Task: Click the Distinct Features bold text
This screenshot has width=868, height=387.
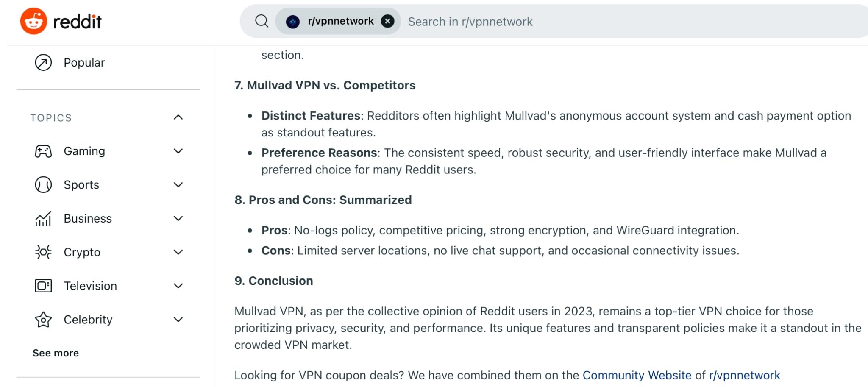Action: tap(311, 116)
